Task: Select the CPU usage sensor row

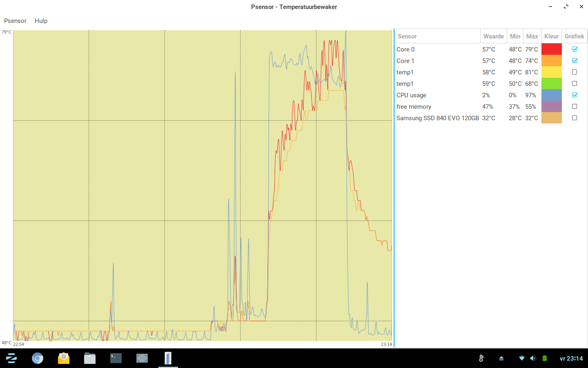Action: click(491, 95)
